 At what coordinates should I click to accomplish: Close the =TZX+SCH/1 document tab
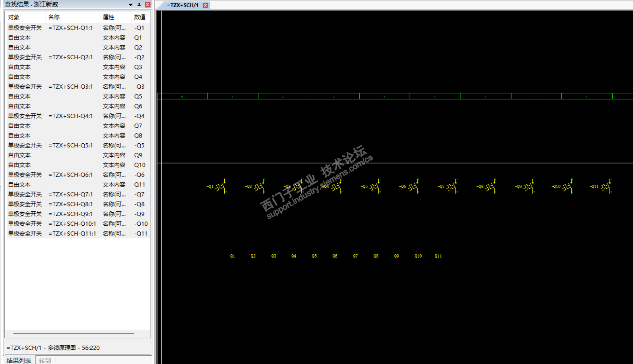205,5
